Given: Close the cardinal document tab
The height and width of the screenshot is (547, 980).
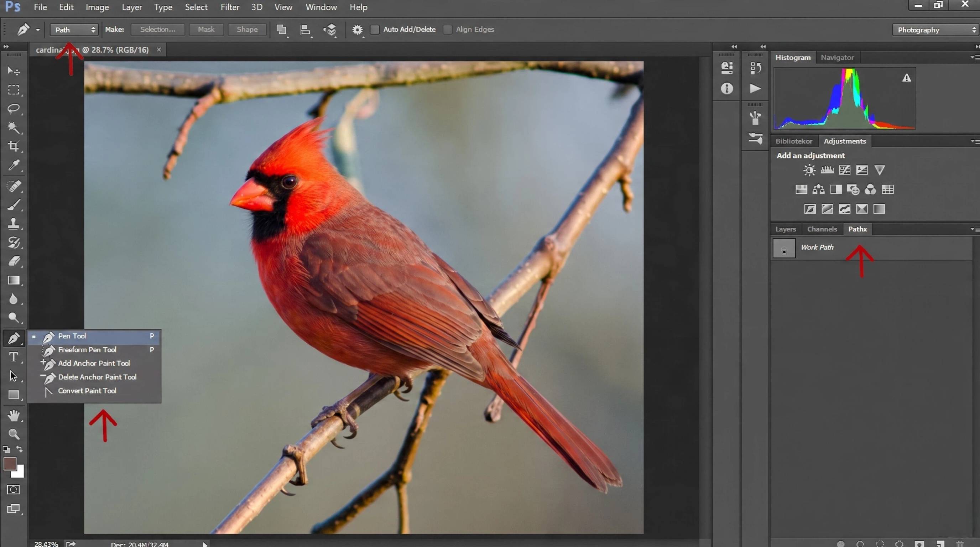Looking at the screenshot, I should coord(159,50).
